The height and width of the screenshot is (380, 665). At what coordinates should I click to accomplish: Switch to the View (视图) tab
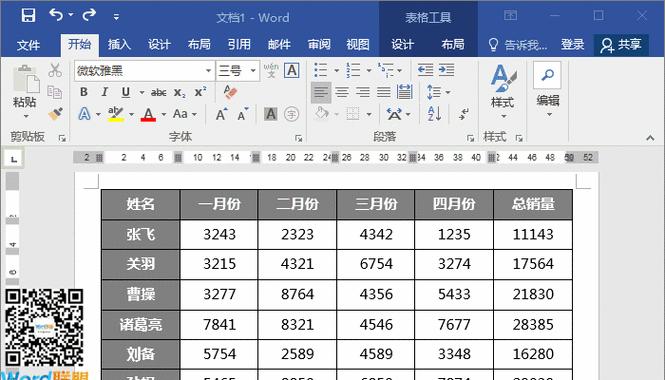click(358, 45)
